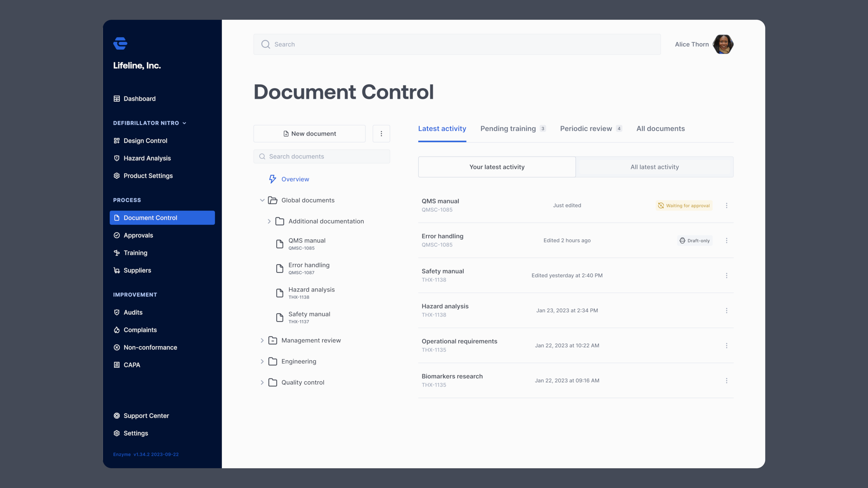Click the New document button
This screenshot has height=488, width=868.
(x=309, y=134)
